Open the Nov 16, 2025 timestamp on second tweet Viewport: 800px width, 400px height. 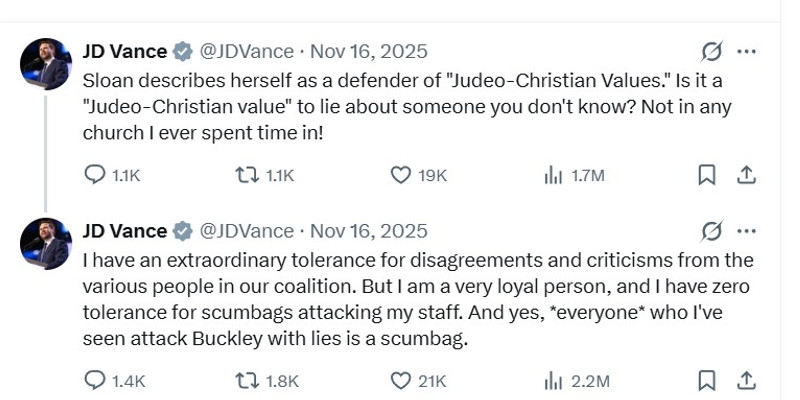pyautogui.click(x=369, y=231)
